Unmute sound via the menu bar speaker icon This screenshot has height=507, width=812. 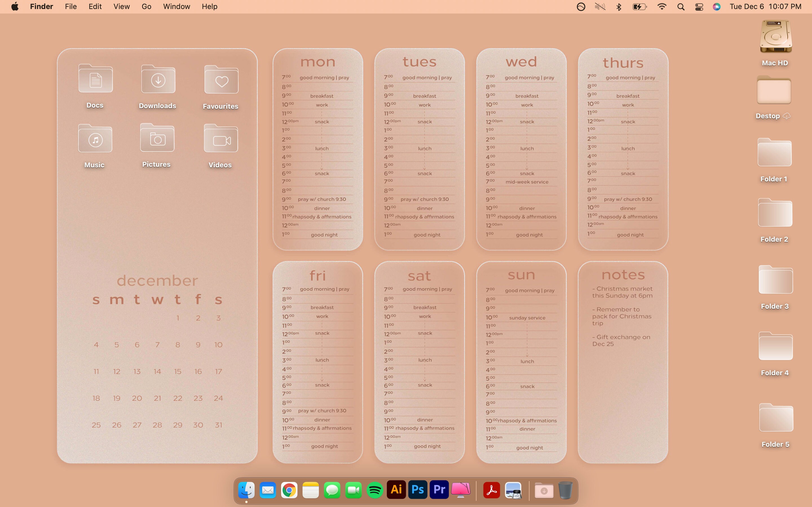tap(600, 6)
